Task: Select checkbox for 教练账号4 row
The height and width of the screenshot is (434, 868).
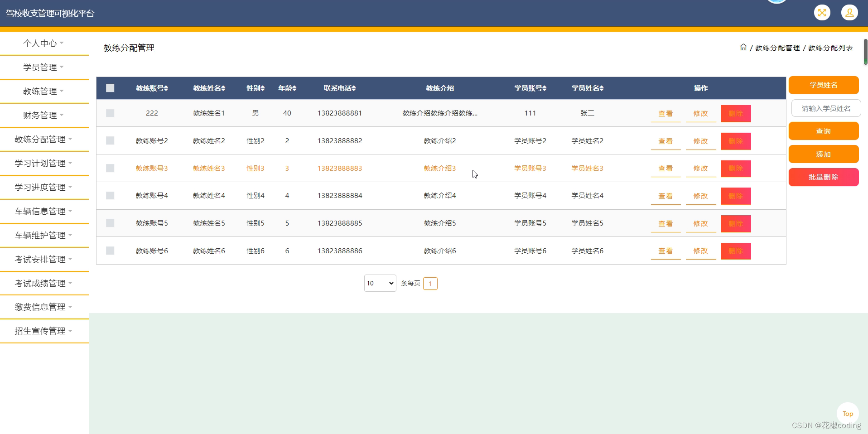Action: 110,195
